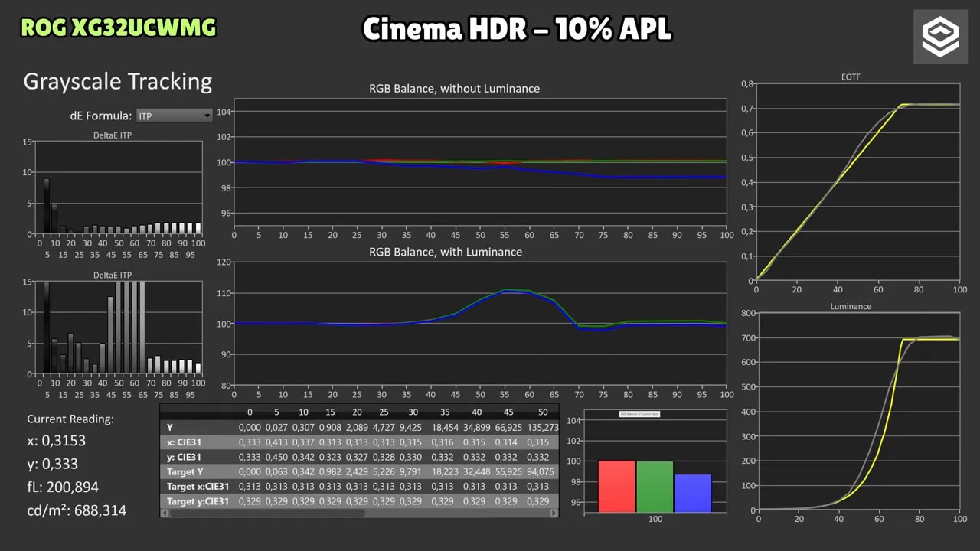Click the table cell 0,323

click(330, 457)
